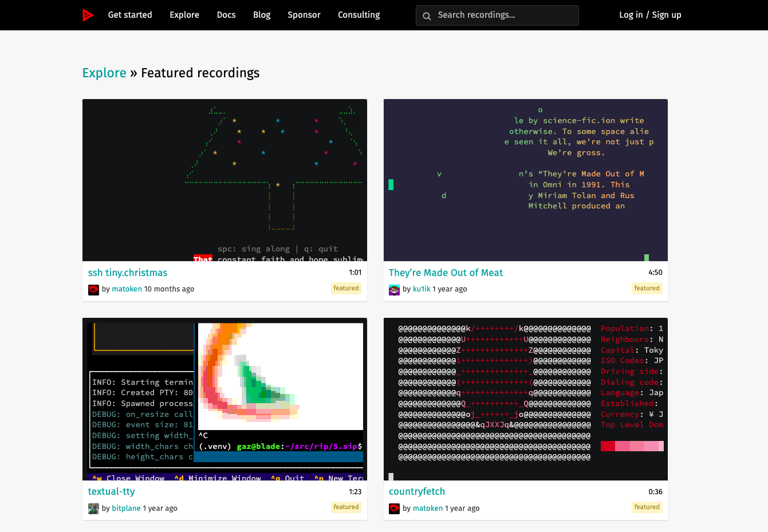Click Log in / Sign up
The height and width of the screenshot is (532, 768).
pyautogui.click(x=650, y=15)
